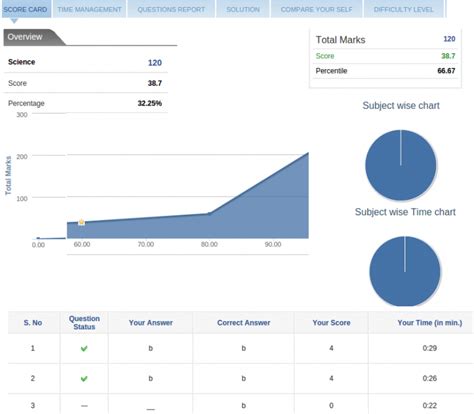Switch to the Questions Report tab
This screenshot has width=474, height=414.
click(171, 9)
